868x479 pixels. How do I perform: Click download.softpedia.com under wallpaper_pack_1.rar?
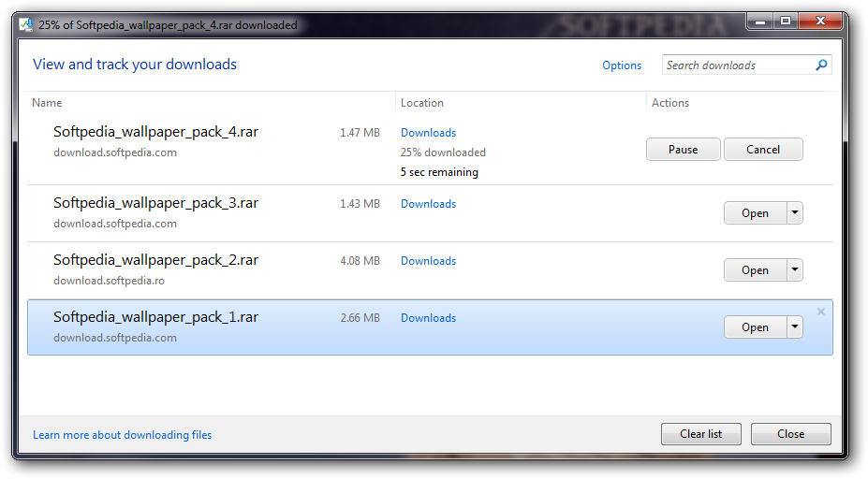pos(115,338)
